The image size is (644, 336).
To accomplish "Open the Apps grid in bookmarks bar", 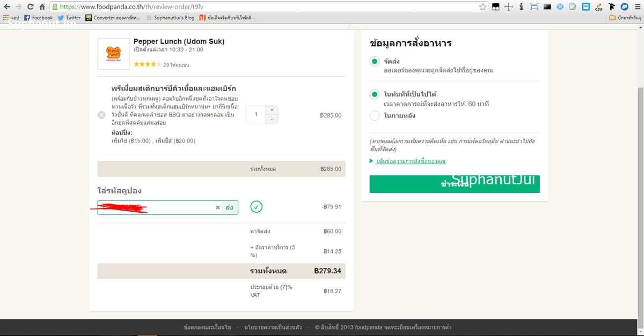I will point(11,18).
